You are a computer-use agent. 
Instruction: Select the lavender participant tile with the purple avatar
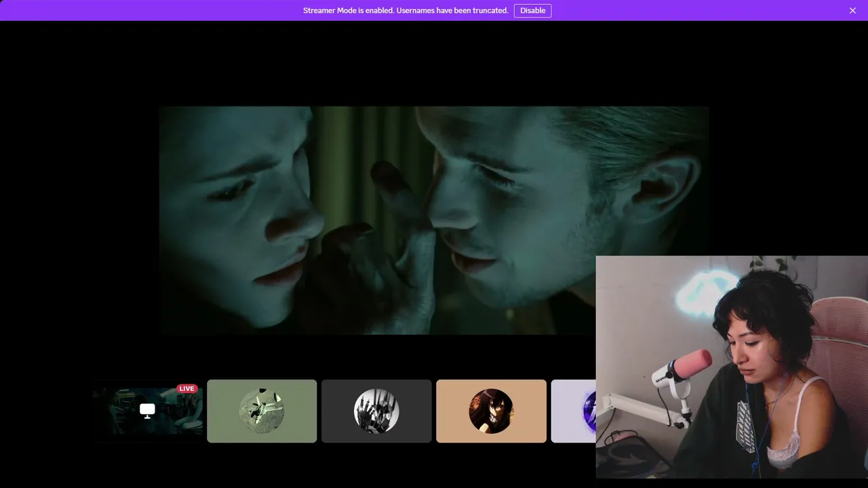coord(574,411)
